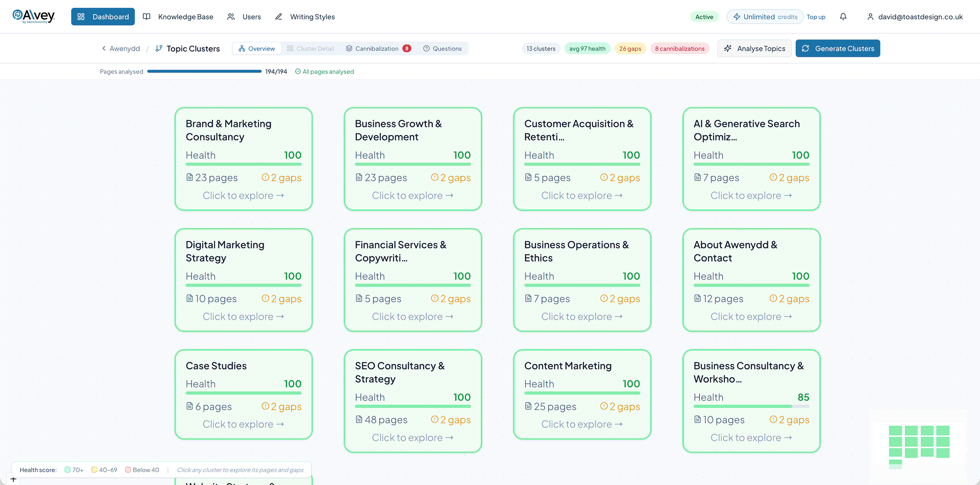Select the Overview tab

(x=257, y=48)
